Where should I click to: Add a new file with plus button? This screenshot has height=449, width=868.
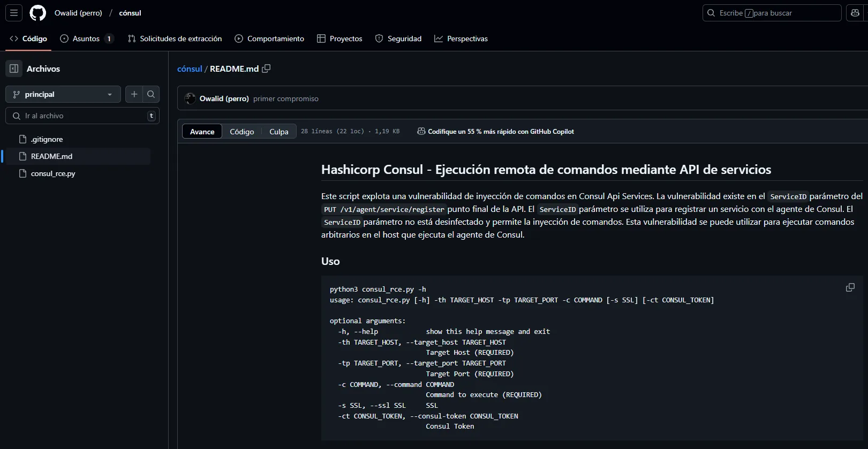[134, 94]
